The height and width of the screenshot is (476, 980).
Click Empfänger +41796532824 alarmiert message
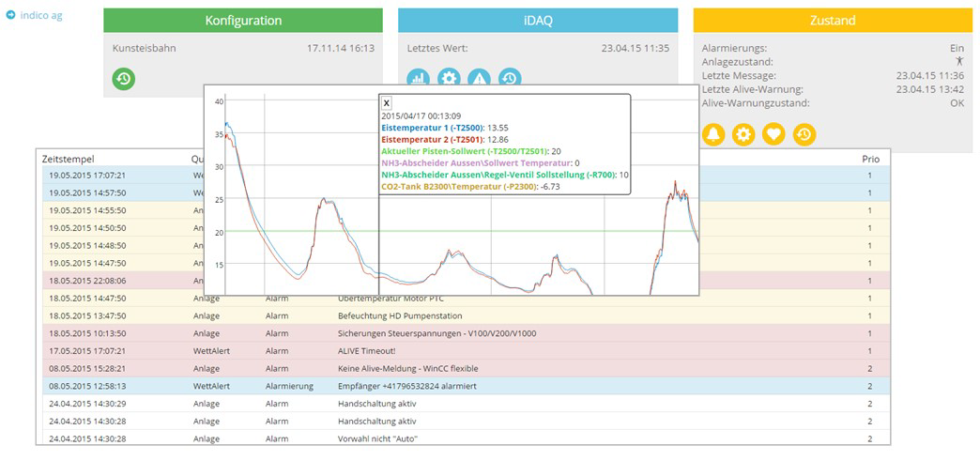pyautogui.click(x=406, y=387)
